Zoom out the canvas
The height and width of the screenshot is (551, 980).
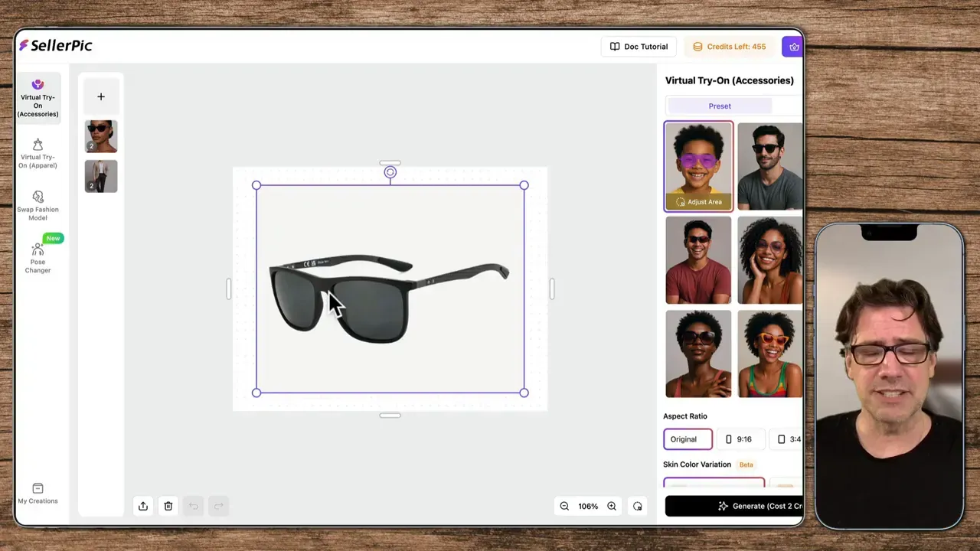coord(564,506)
